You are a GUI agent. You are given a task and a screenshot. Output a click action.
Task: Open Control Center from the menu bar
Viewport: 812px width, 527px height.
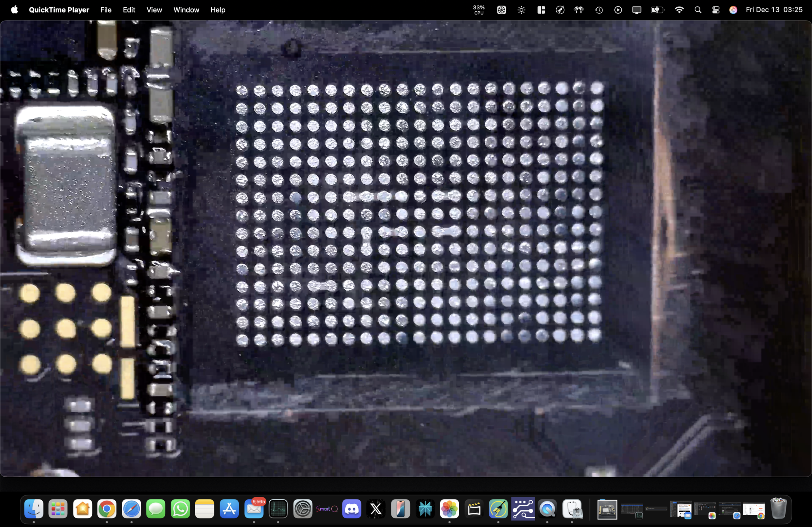pyautogui.click(x=716, y=10)
